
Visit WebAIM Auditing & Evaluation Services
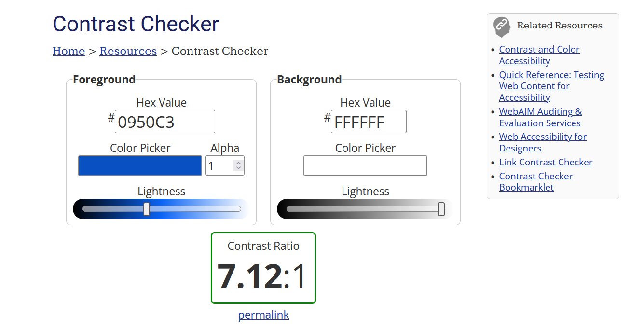540,117
